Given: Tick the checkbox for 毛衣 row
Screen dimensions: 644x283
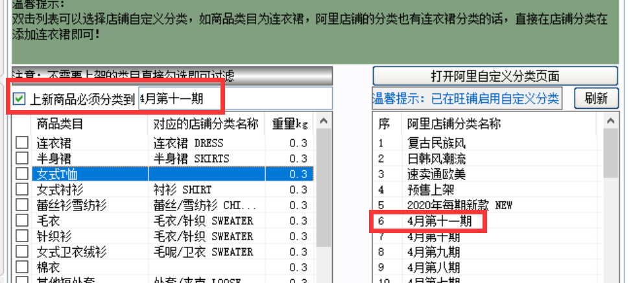Looking at the screenshot, I should pos(22,221).
